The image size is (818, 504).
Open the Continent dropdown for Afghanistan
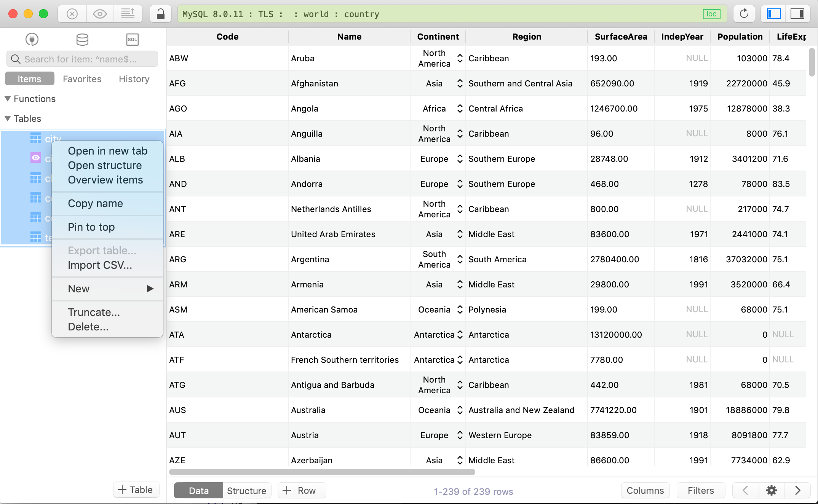(460, 83)
